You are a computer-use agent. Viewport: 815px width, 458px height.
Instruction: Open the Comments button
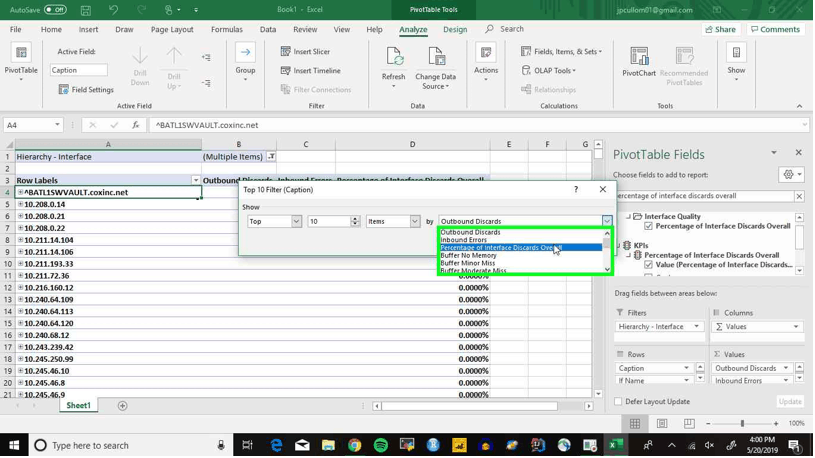coord(775,30)
